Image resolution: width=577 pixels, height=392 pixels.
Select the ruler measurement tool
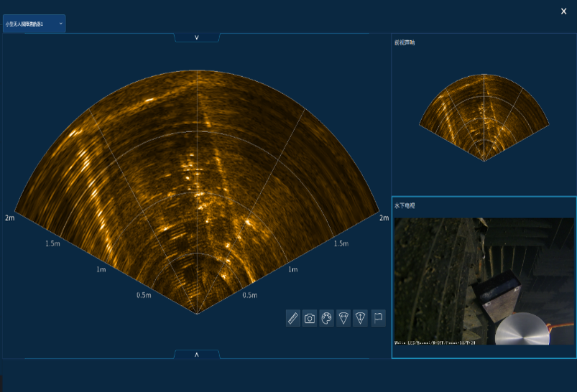(x=292, y=318)
